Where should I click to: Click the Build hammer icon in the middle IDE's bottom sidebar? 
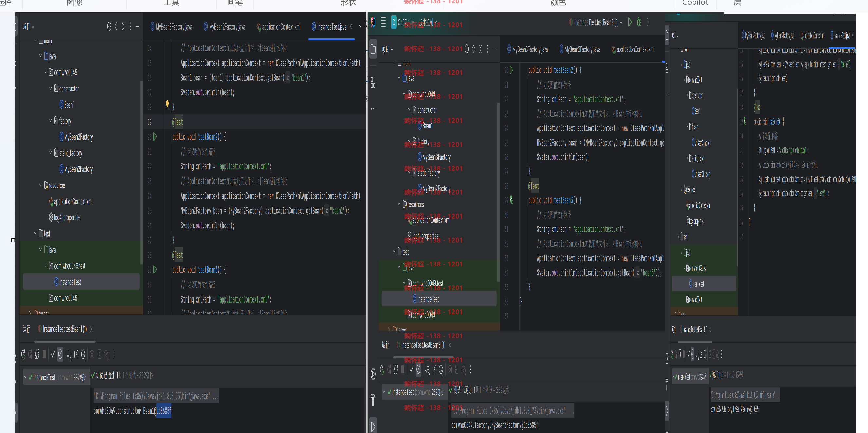[373, 400]
